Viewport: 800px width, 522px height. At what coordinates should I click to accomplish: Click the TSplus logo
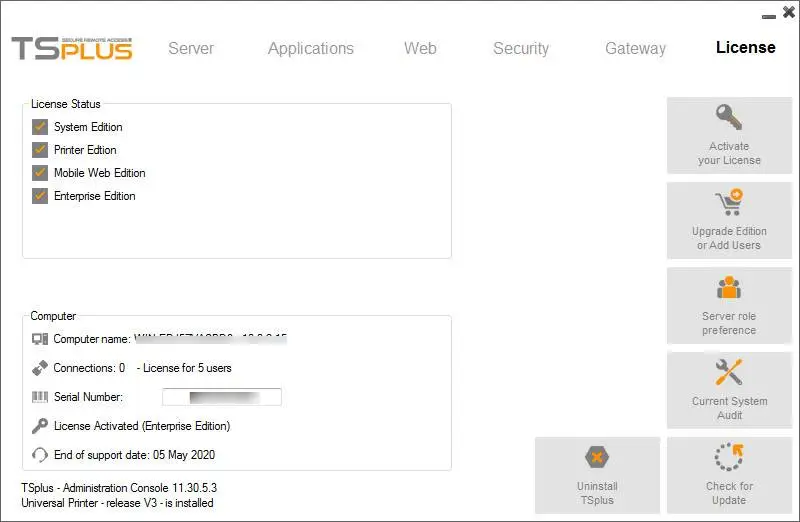coord(72,48)
